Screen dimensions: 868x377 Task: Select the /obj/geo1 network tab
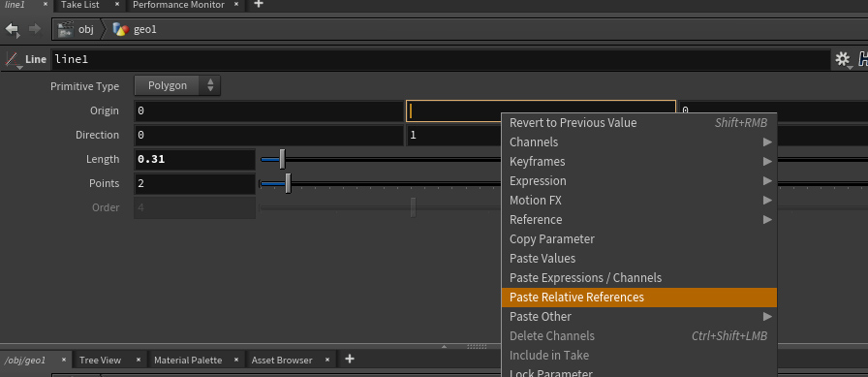(25, 360)
